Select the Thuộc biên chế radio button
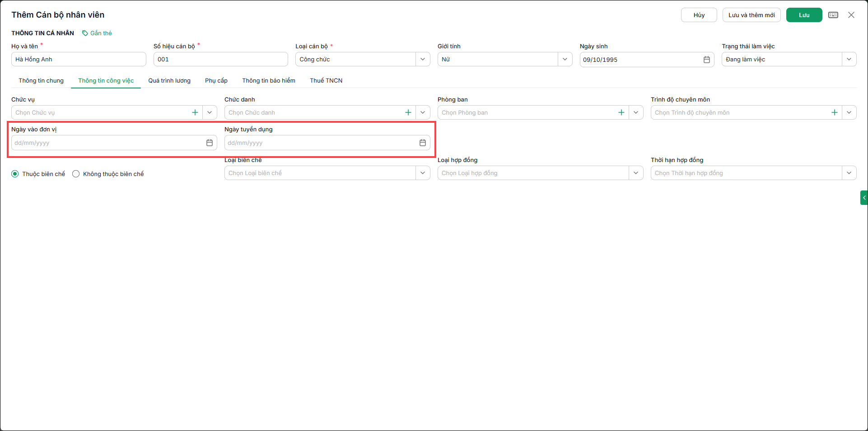 15,174
